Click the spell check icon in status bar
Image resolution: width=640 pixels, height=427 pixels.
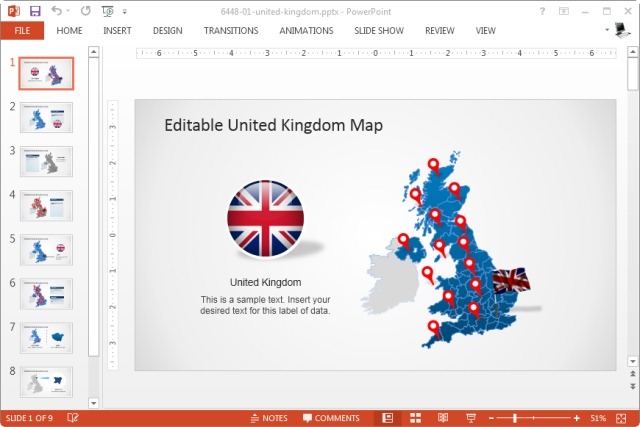73,418
